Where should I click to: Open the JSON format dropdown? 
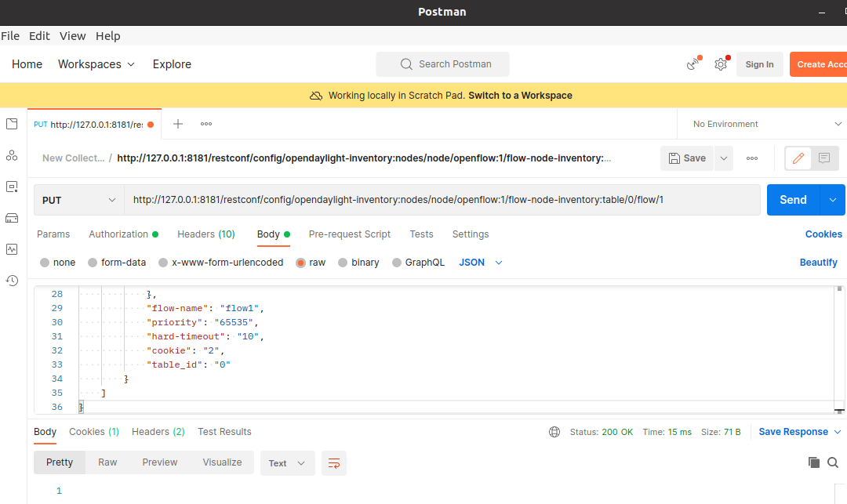point(481,263)
